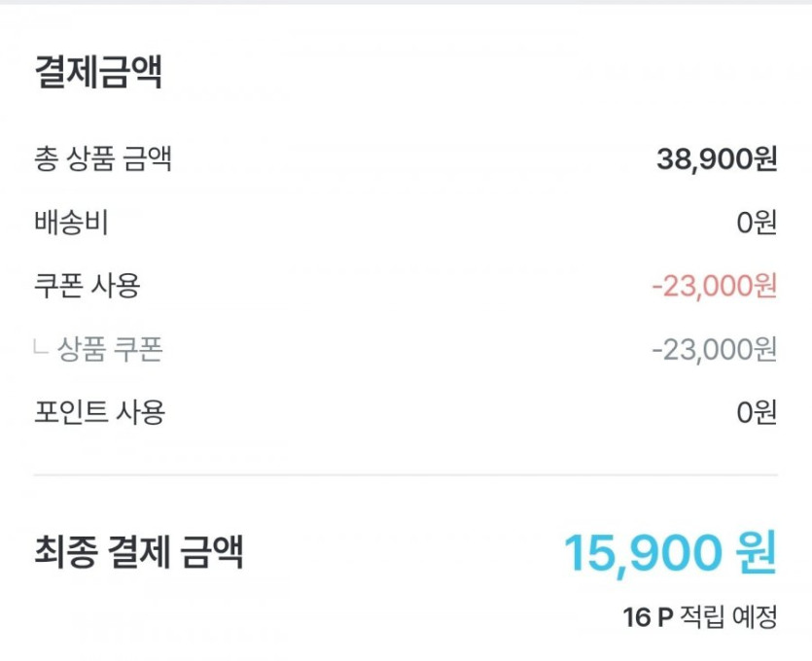Open the 포인트 사용 row label
The width and height of the screenshot is (812, 661).
100,412
